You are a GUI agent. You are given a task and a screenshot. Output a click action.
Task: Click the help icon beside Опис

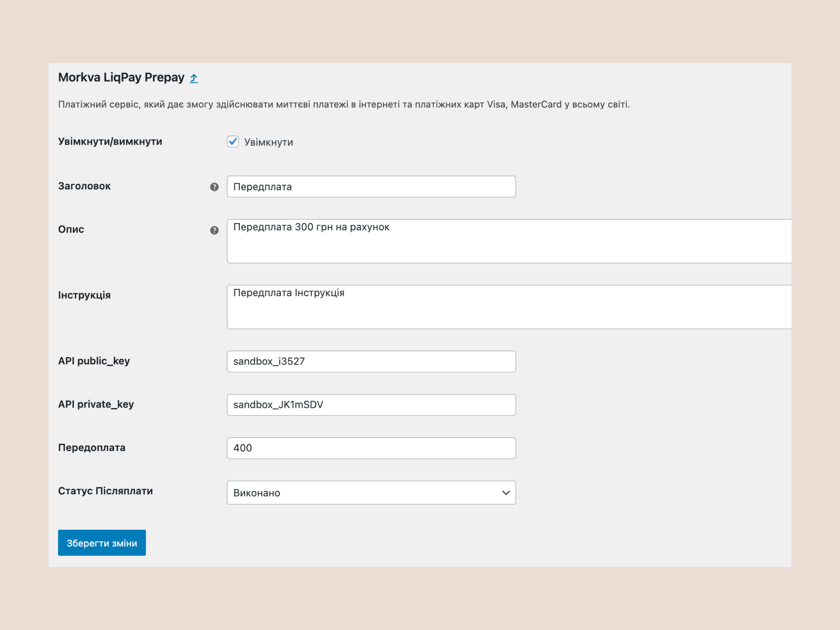[214, 230]
